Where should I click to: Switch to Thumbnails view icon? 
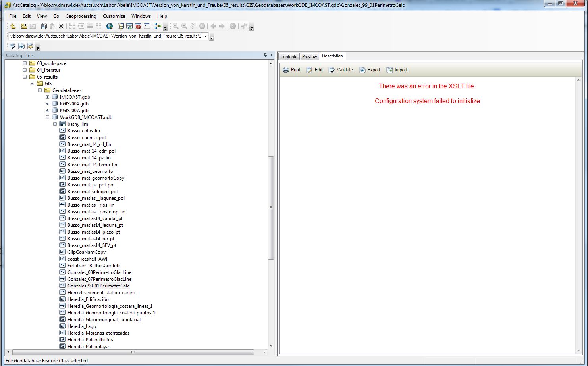coord(98,26)
